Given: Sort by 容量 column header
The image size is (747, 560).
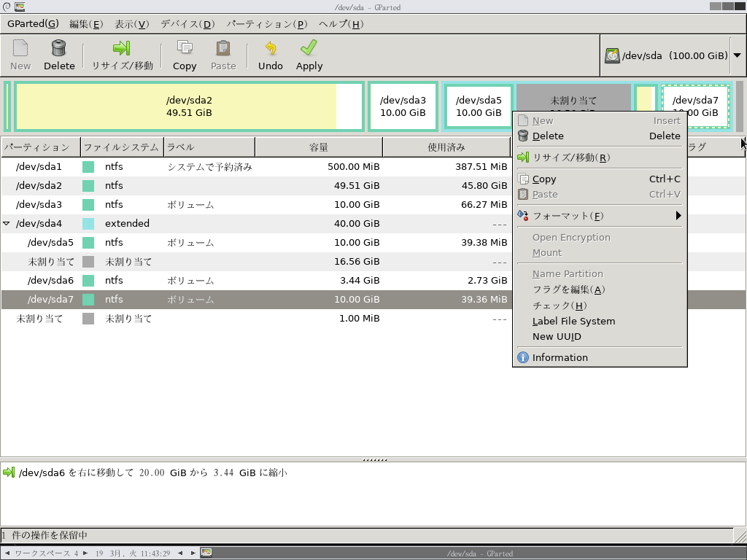Looking at the screenshot, I should click(319, 147).
